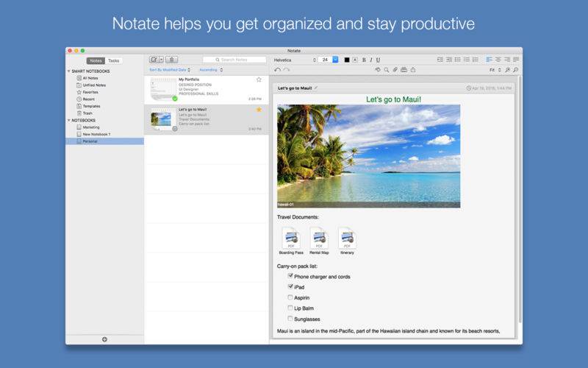Screen dimensions: 588x368
Task: Pick the black text color swatch
Action: tap(347, 60)
